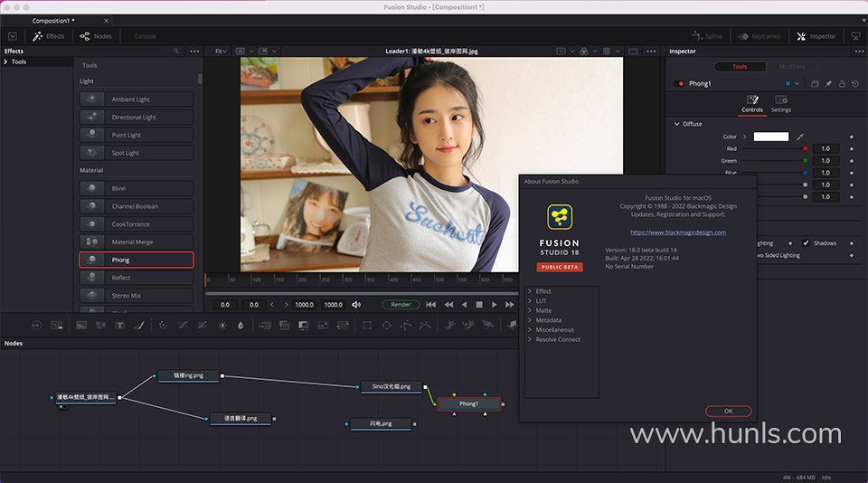The image size is (868, 483).
Task: Select the Blur tool droplet icon
Action: 241,325
